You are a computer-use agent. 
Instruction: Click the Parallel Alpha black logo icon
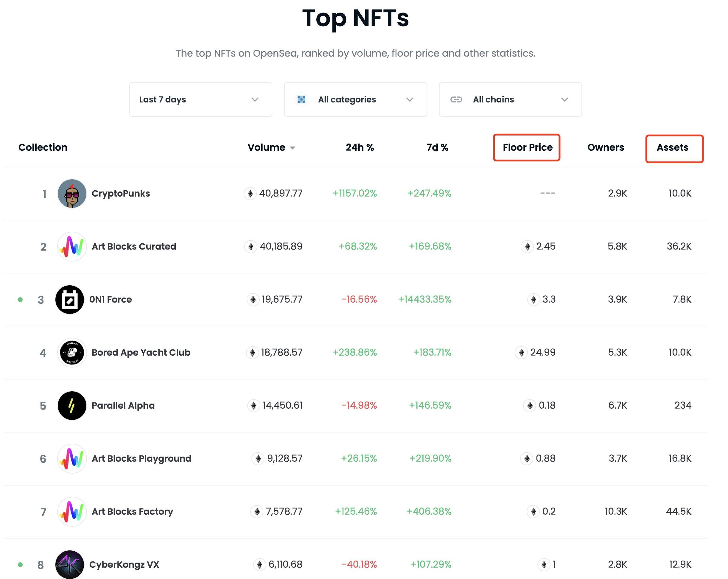click(x=72, y=405)
